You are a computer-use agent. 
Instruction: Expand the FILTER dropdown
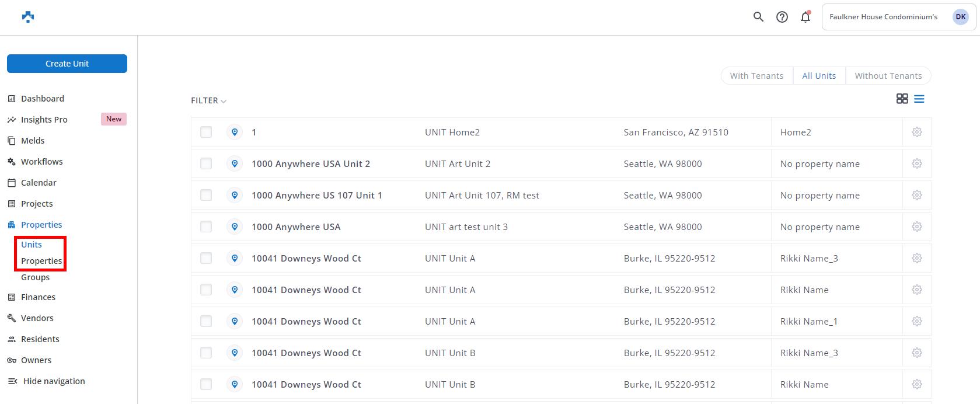208,101
